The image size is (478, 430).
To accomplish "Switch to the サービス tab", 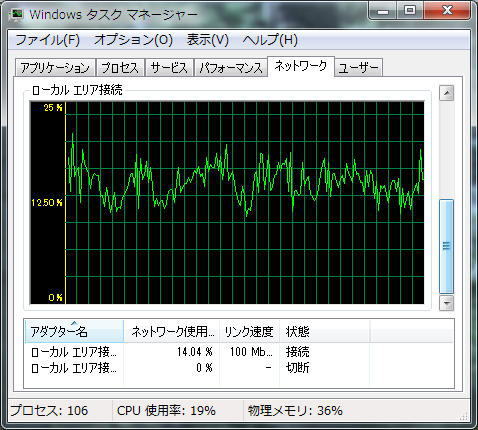I will click(x=169, y=68).
